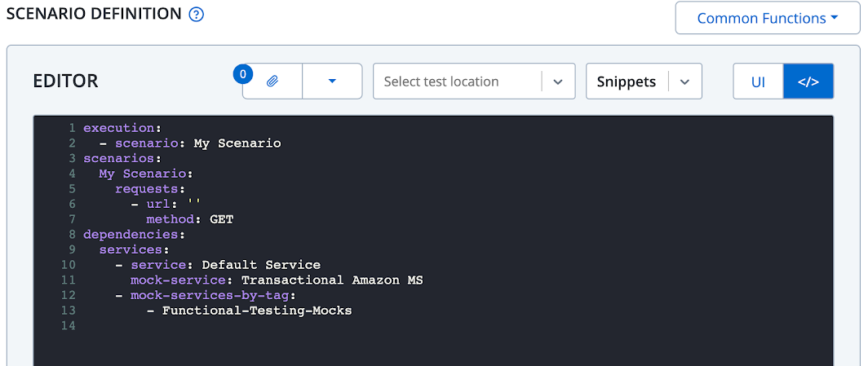
Task: Click the Scenario Definition help question-mark icon
Action: (197, 15)
